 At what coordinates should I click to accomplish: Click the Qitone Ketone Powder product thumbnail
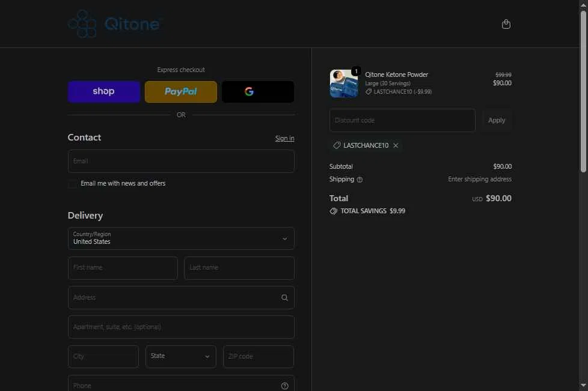(x=344, y=83)
